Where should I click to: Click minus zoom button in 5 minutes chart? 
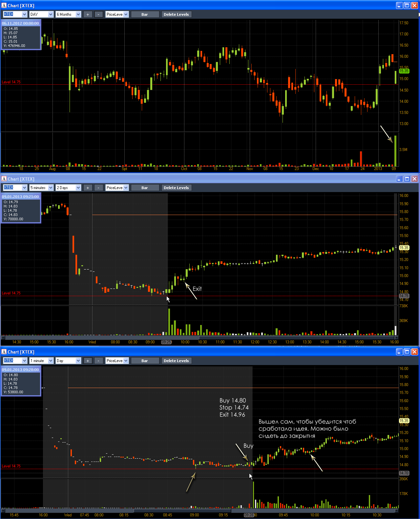tap(98, 188)
